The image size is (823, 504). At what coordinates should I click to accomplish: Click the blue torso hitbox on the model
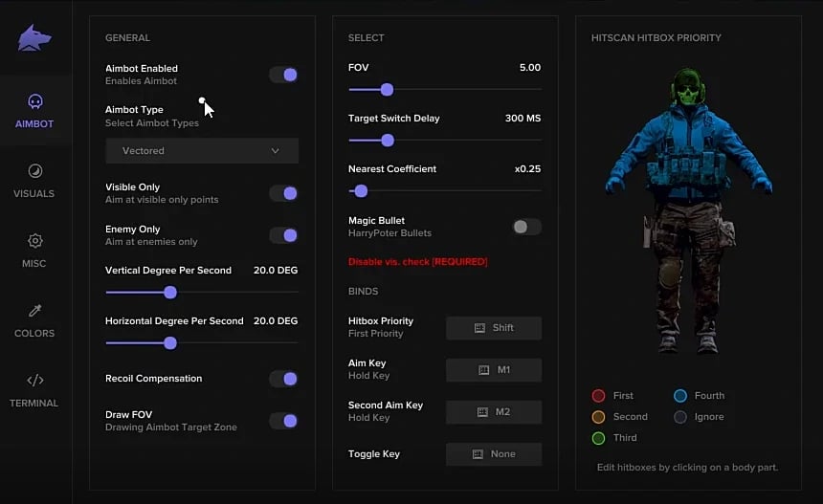(x=689, y=152)
